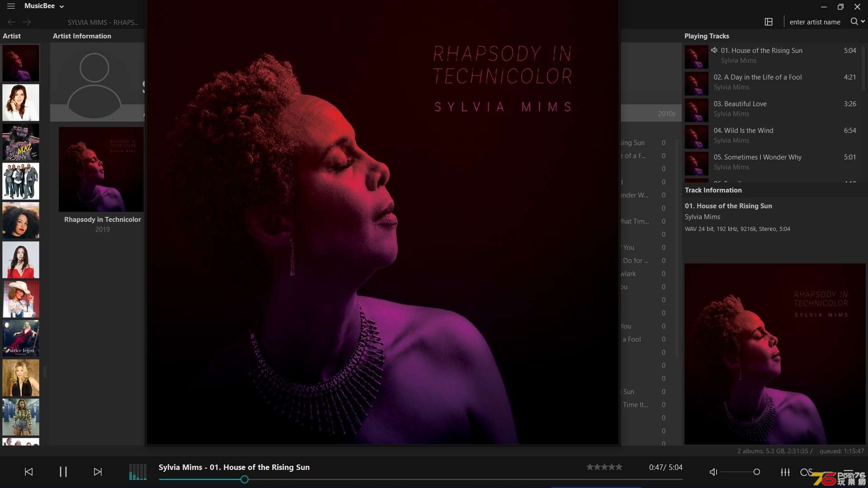
Task: Click the search magnifier icon
Action: pyautogui.click(x=854, y=21)
